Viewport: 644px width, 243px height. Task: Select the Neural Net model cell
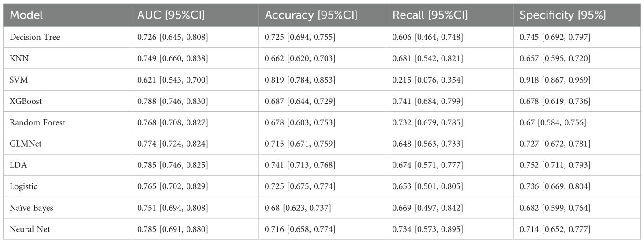coord(30,229)
